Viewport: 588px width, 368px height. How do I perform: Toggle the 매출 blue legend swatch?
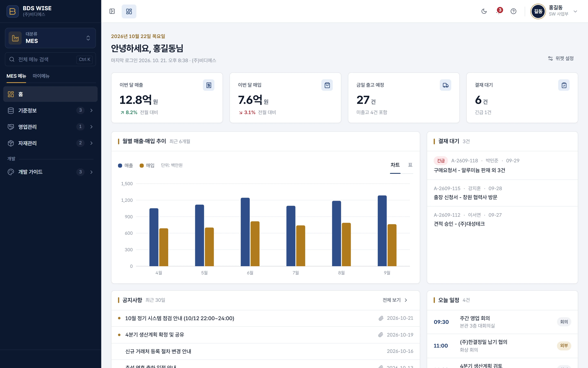pyautogui.click(x=120, y=166)
